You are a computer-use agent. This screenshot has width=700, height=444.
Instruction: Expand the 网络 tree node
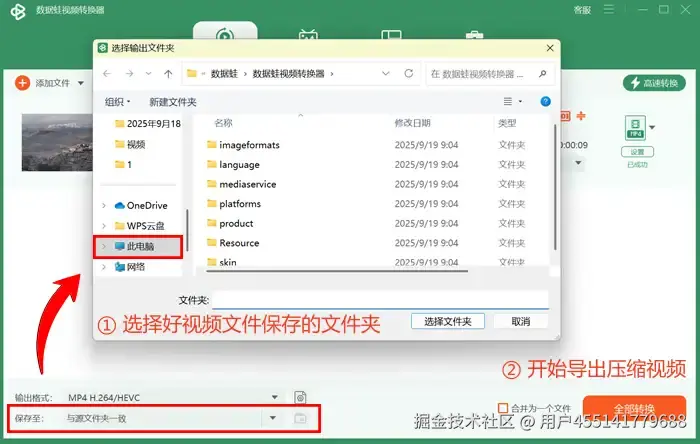pyautogui.click(x=104, y=267)
